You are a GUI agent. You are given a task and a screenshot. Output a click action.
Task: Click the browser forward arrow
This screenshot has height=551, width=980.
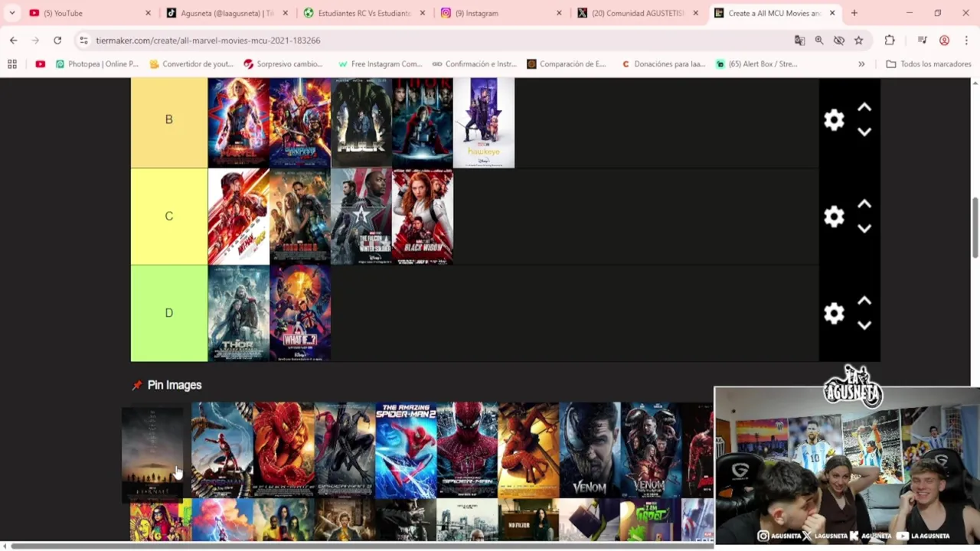[35, 41]
